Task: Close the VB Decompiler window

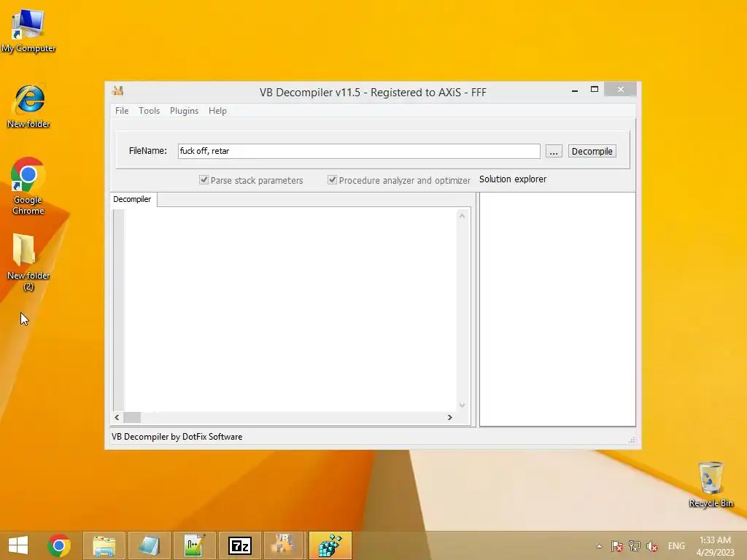Action: pyautogui.click(x=620, y=89)
